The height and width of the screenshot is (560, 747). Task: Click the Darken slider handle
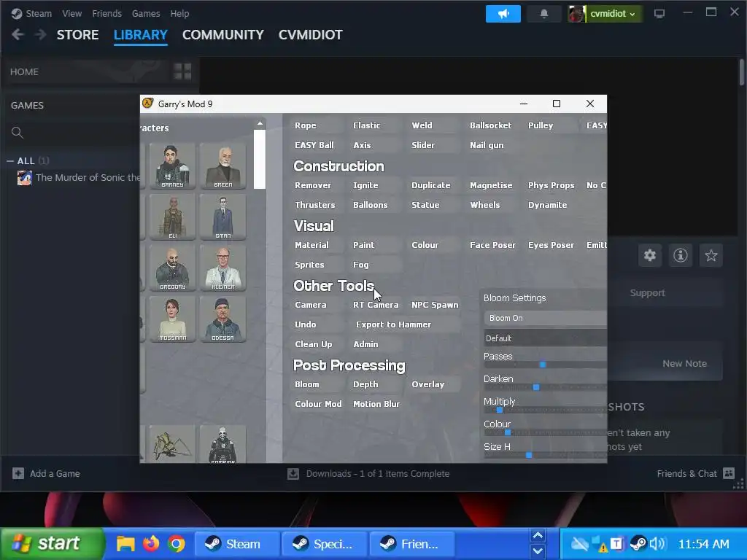pos(536,387)
